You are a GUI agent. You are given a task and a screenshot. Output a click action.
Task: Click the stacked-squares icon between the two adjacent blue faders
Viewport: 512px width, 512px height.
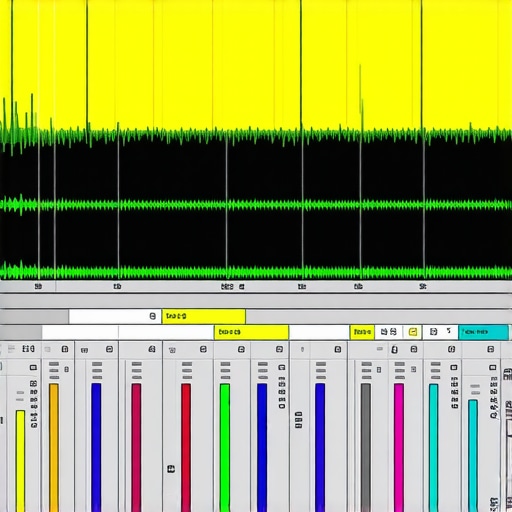point(299,420)
